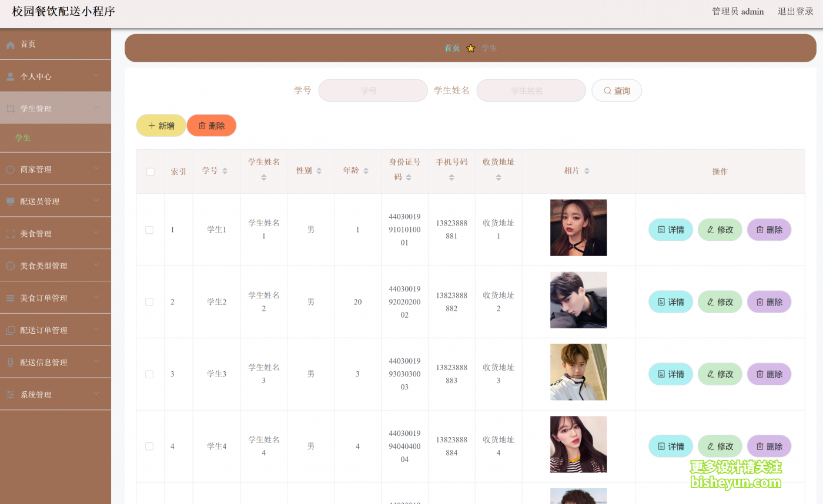Sort by 相片 using the sort arrows
Screen dimensions: 823x504
[x=587, y=171]
